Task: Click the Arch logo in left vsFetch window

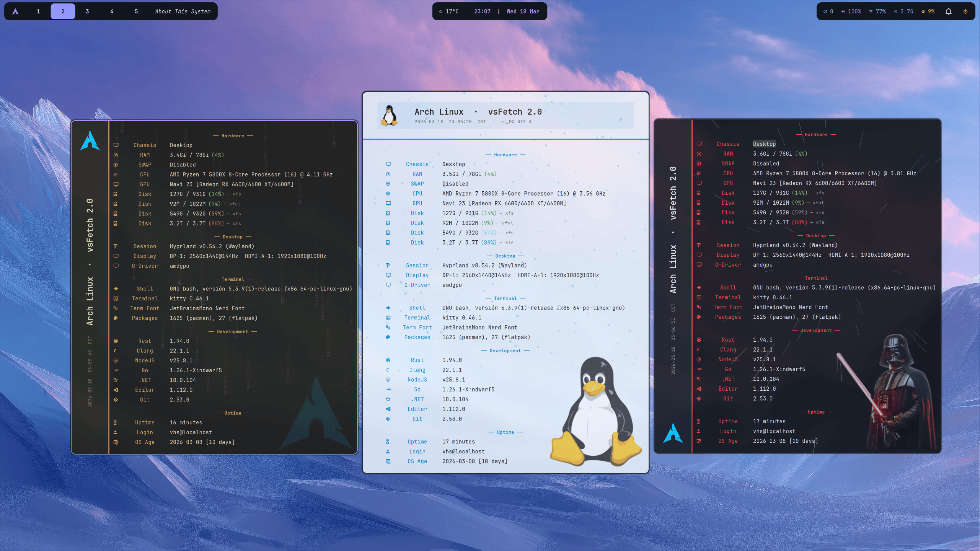Action: [x=90, y=141]
